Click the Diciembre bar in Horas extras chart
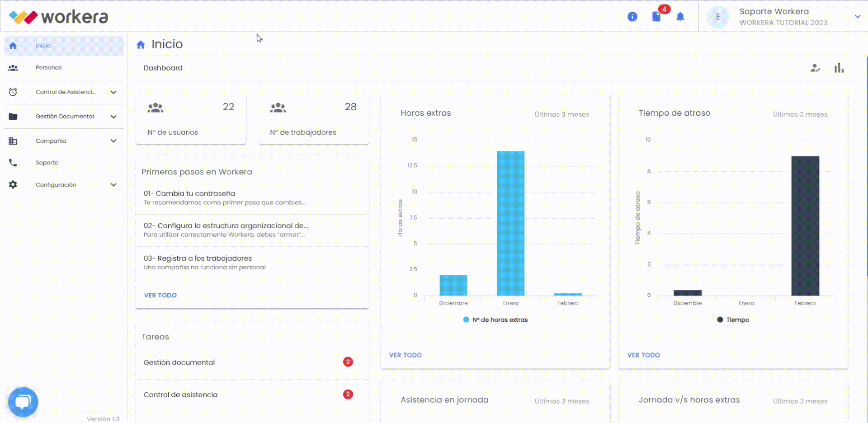Viewport: 868px width, 423px height. 453,285
